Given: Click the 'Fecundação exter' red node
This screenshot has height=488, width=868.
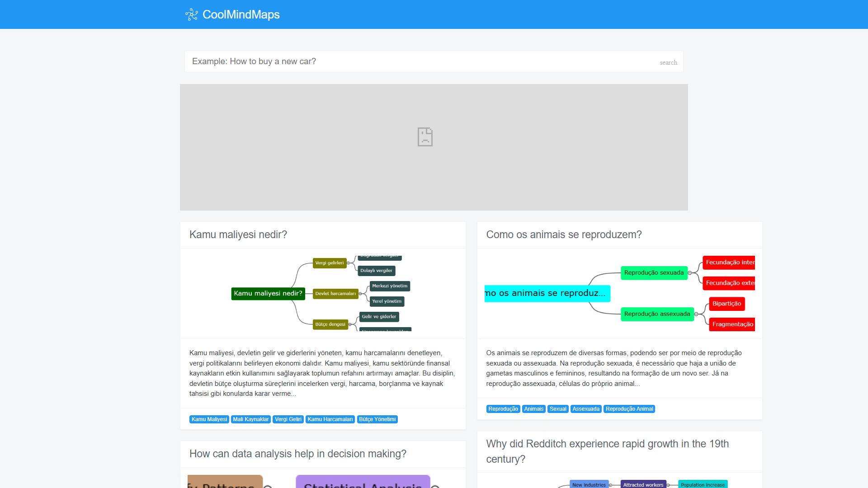Looking at the screenshot, I should [x=729, y=283].
